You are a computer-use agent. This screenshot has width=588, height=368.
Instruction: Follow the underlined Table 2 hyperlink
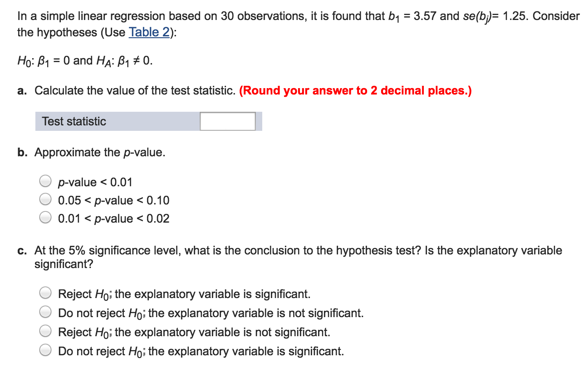coord(148,32)
